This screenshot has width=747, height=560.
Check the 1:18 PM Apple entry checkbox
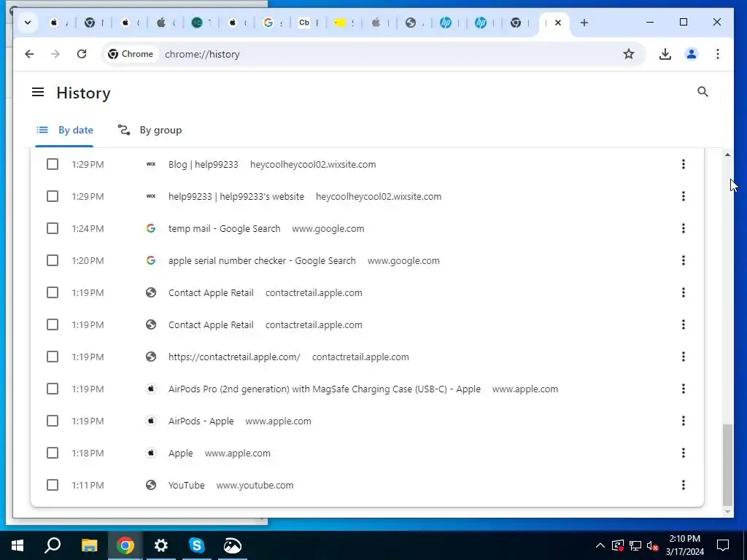(x=53, y=453)
